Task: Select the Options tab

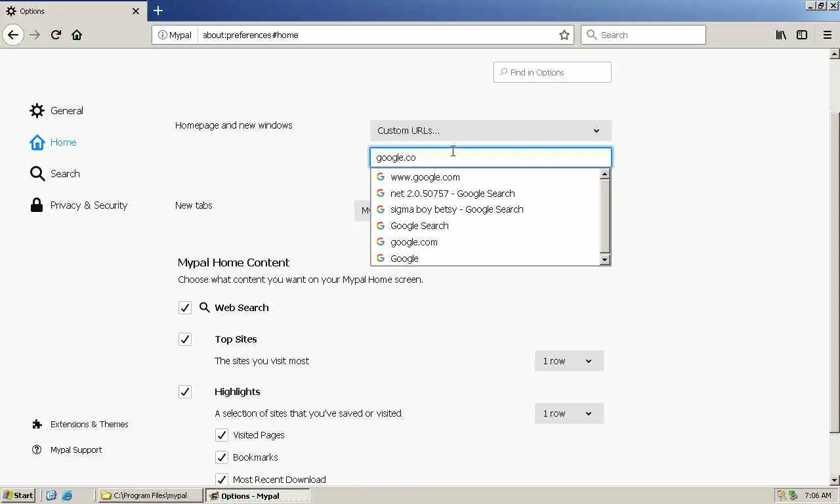Action: point(73,11)
